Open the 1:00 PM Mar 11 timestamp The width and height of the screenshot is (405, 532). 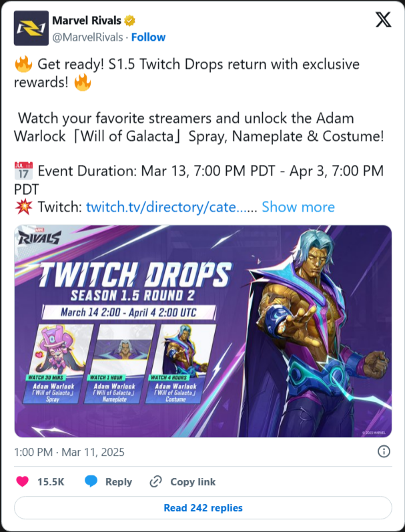pyautogui.click(x=69, y=452)
